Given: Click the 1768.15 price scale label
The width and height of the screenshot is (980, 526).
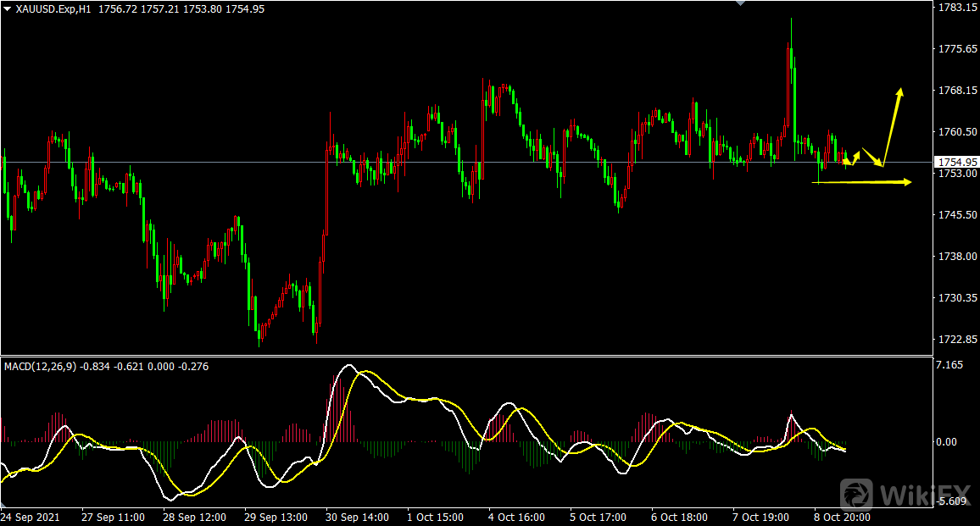Looking at the screenshot, I should click(x=955, y=91).
